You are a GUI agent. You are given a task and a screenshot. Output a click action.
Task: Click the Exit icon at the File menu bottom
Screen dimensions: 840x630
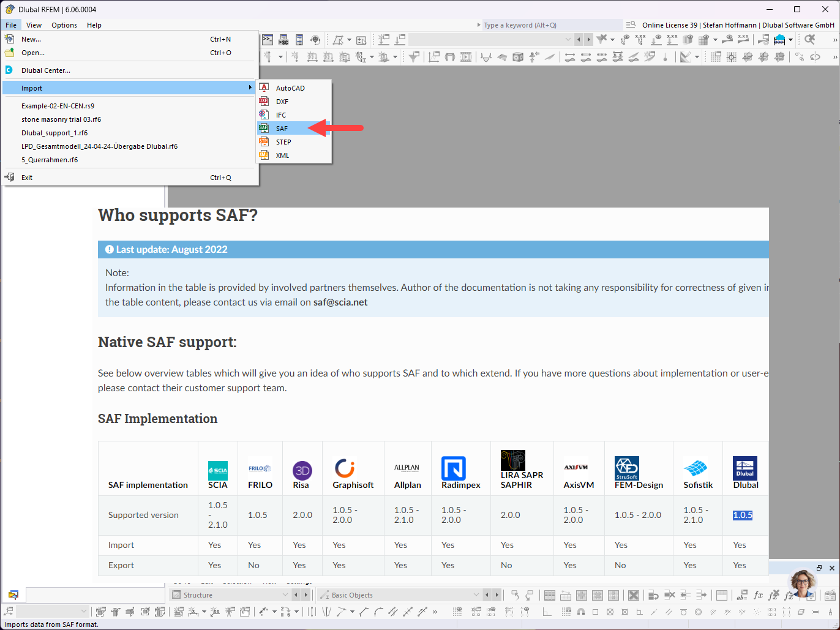tap(10, 177)
